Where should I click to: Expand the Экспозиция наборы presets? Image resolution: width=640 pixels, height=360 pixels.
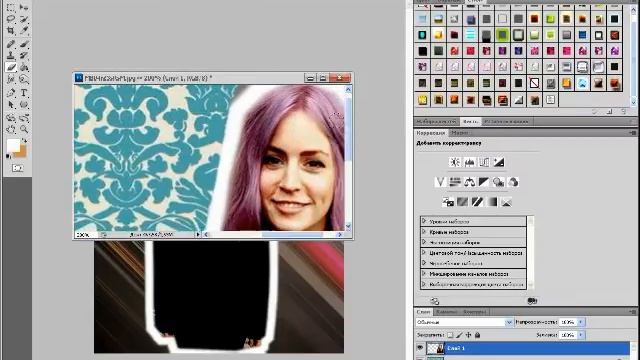point(424,242)
